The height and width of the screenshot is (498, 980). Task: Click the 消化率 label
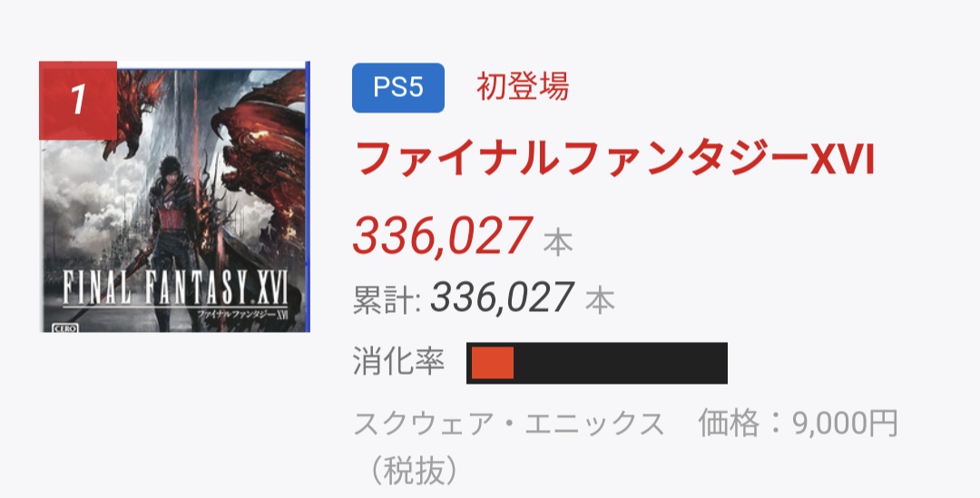click(x=398, y=363)
